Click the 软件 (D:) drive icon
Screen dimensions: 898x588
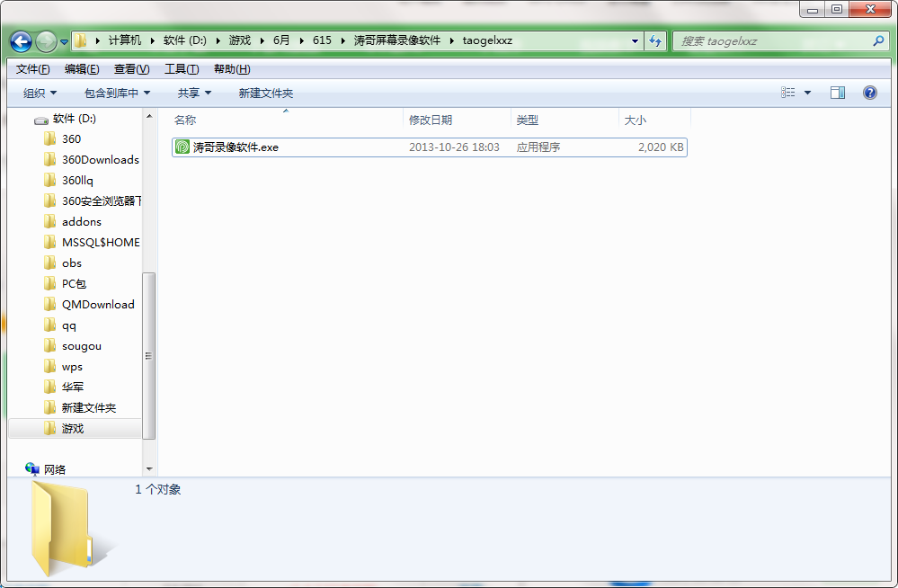click(x=41, y=119)
